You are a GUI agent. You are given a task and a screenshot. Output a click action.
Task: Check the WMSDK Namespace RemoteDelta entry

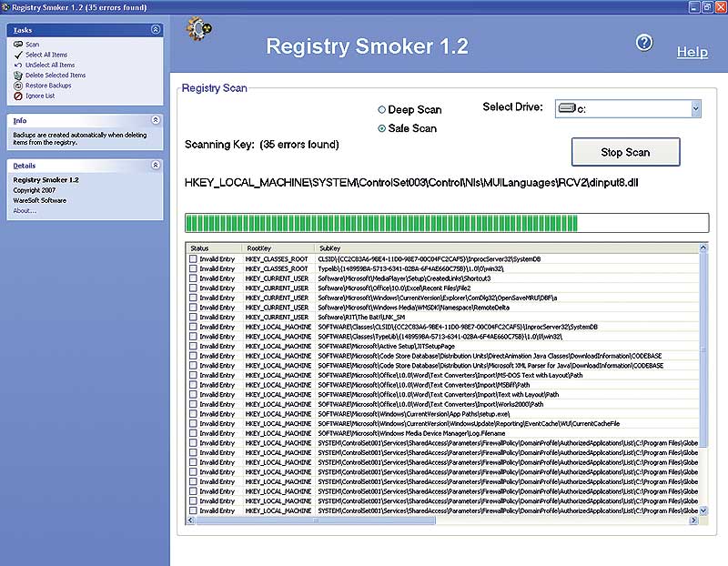click(193, 308)
